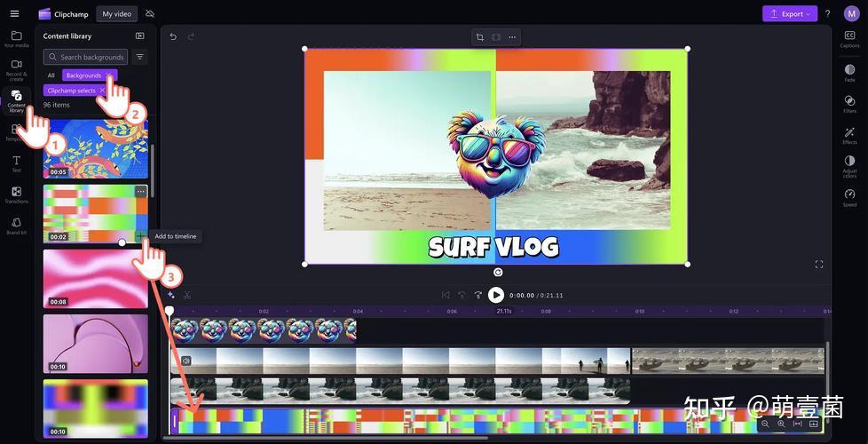Click the koala sticker in preview

[x=496, y=154]
